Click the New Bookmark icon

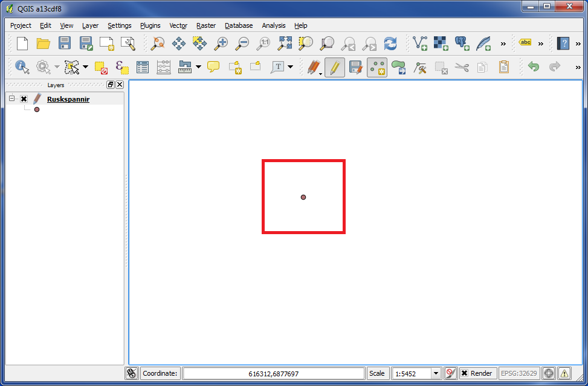234,67
